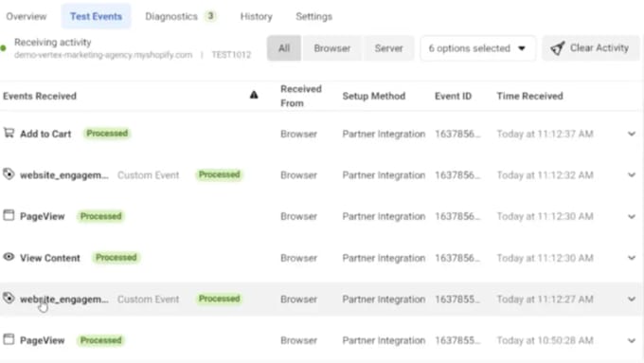Viewport: 644px width, 363px height.
Task: Go to the History tab
Action: coord(257,16)
